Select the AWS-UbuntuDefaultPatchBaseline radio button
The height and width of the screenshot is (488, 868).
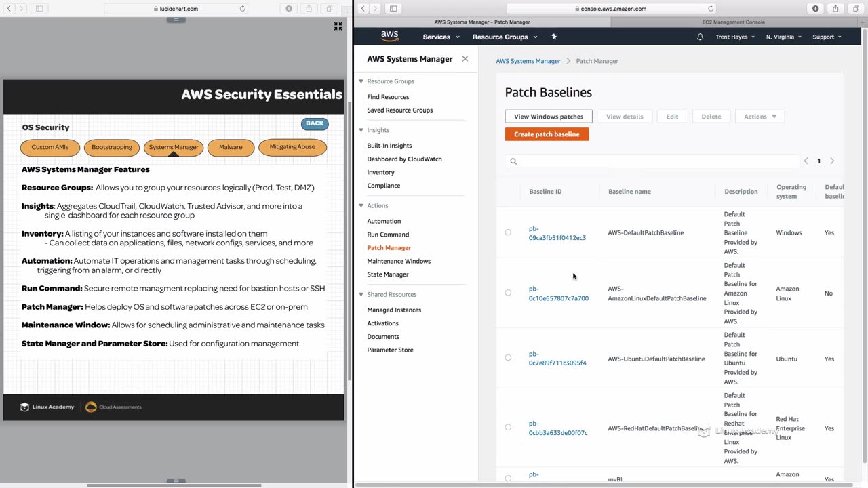click(x=508, y=358)
